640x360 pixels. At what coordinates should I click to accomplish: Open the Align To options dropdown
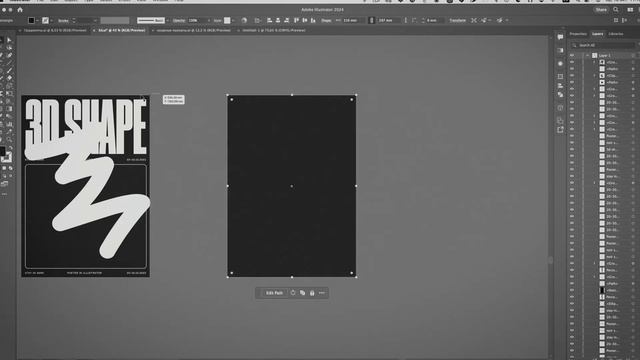[258, 20]
